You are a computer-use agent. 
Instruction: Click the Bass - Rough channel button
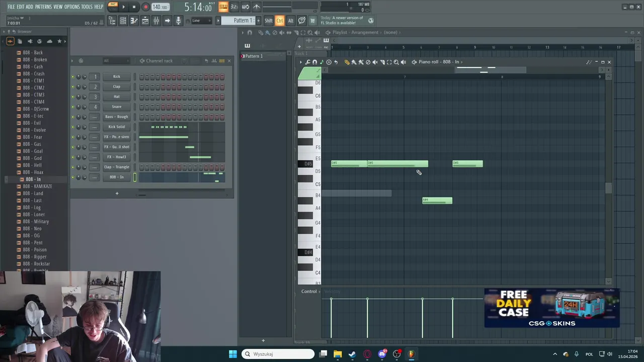tap(116, 117)
